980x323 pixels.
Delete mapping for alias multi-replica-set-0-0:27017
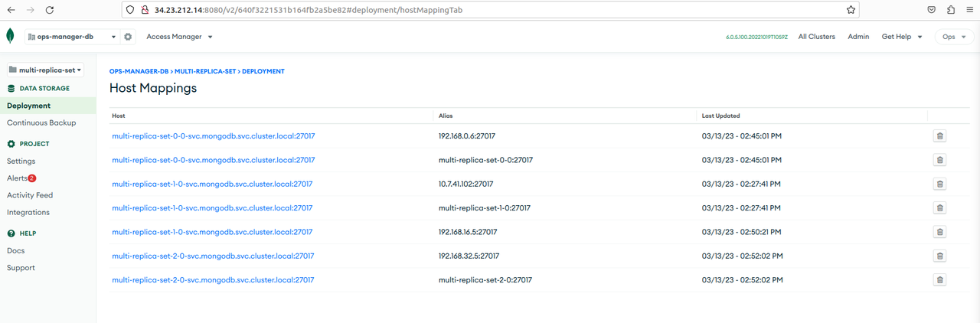tap(939, 160)
